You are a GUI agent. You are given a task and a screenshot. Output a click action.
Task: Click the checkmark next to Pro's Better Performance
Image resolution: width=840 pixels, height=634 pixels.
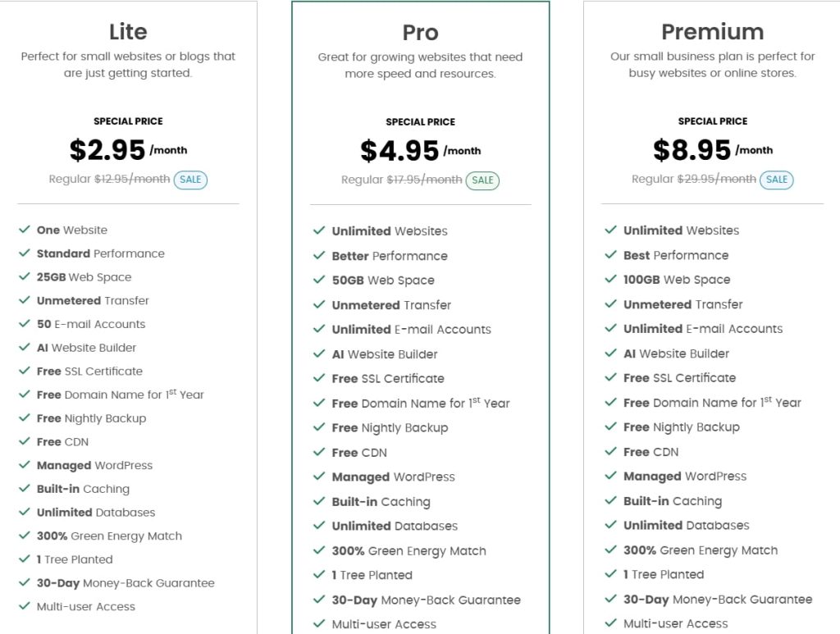[319, 255]
